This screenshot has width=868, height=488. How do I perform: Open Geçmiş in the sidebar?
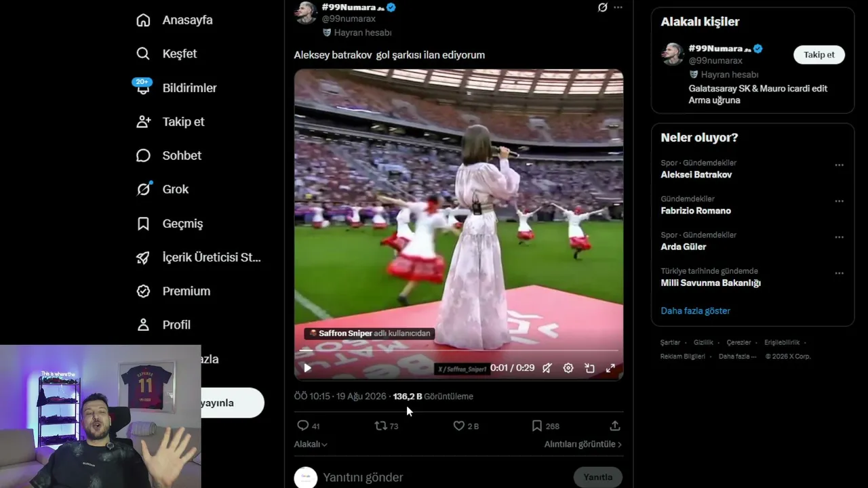point(170,224)
